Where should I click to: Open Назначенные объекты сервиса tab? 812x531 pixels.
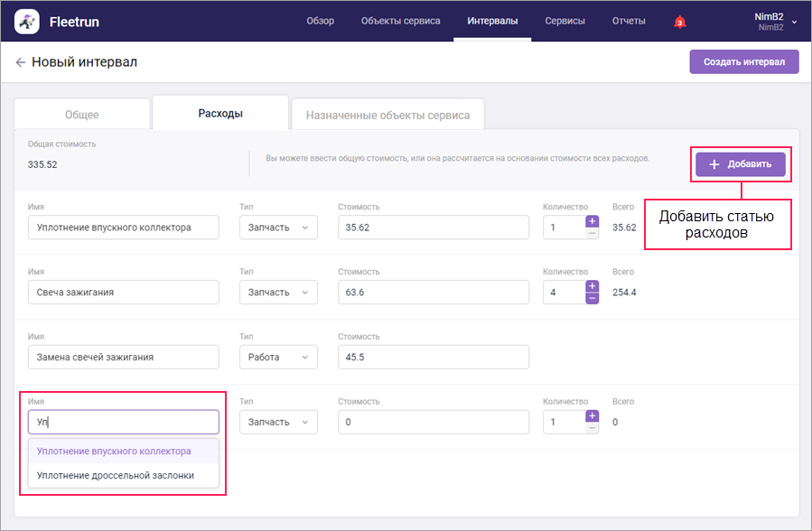pos(387,115)
